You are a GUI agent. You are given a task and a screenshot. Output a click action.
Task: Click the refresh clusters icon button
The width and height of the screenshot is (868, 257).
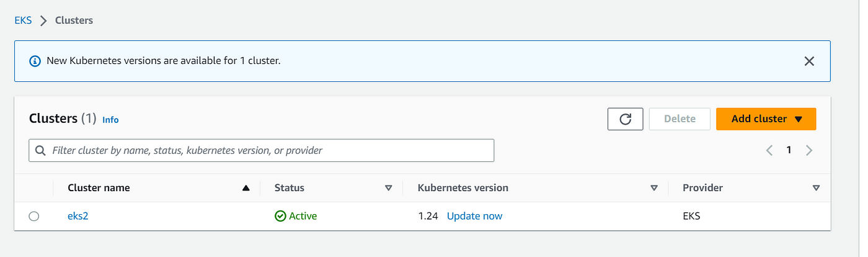pyautogui.click(x=625, y=119)
